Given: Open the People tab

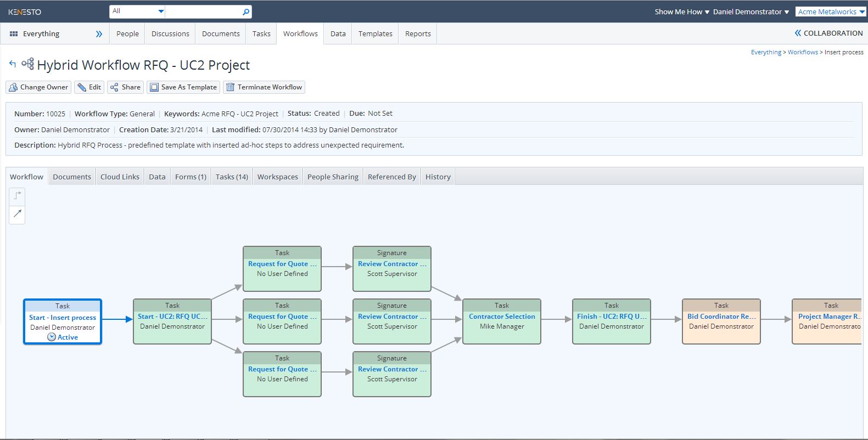Looking at the screenshot, I should coord(127,33).
